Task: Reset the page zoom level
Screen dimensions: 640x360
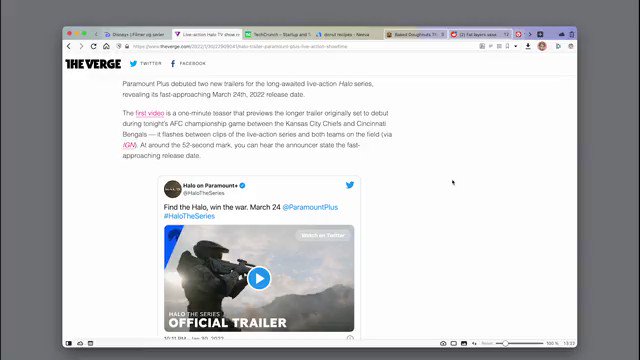Action: (x=487, y=343)
